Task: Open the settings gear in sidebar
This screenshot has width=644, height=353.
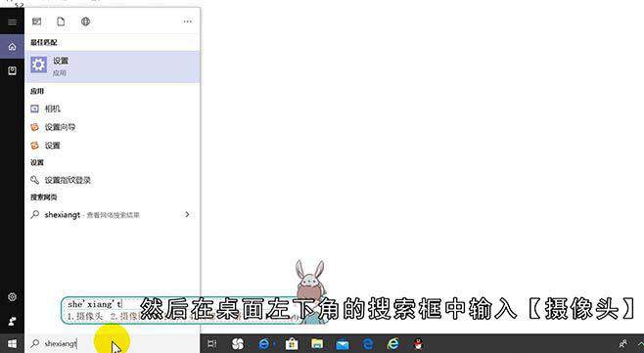Action: (x=12, y=296)
